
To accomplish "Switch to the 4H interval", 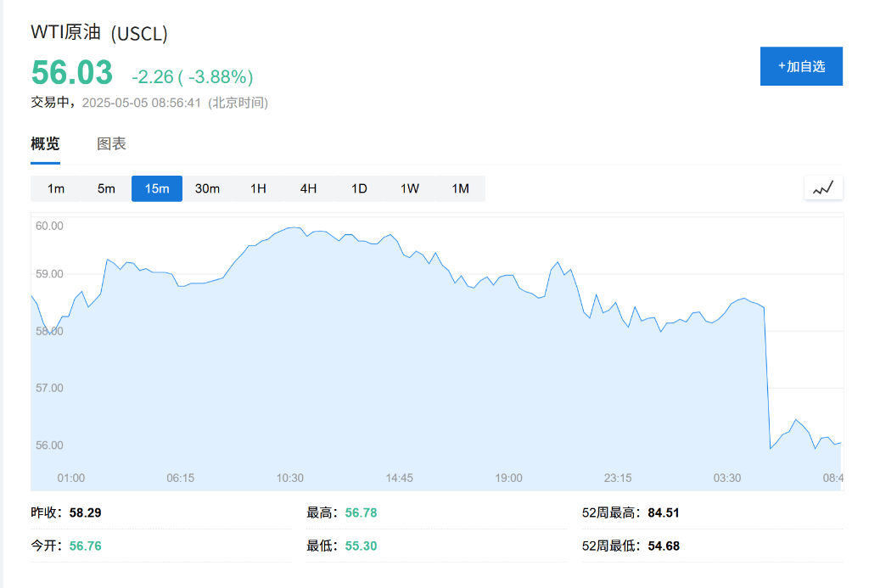I will 307,188.
